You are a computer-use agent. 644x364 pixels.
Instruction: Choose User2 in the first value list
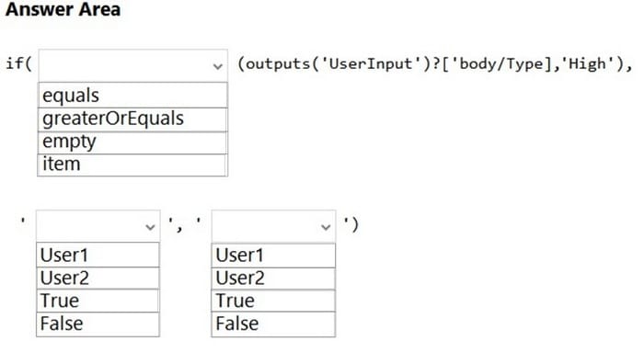(98, 279)
